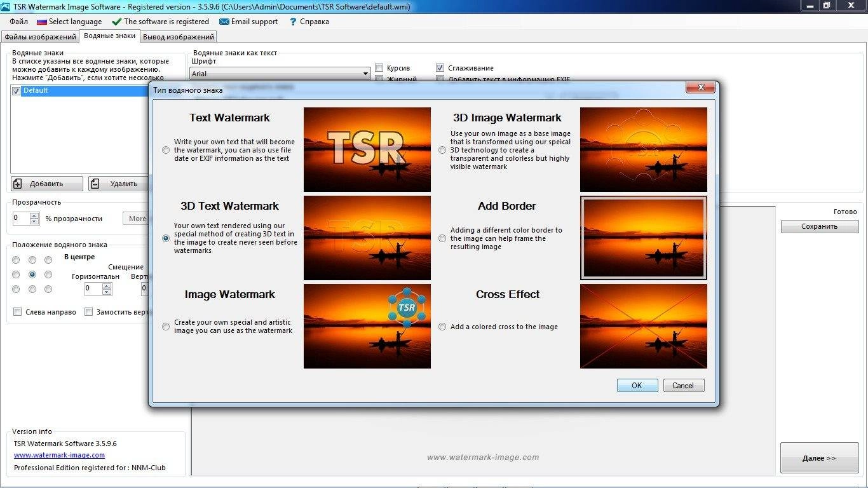Click the minus icon on Удалить button
868x488 pixels.
(95, 184)
